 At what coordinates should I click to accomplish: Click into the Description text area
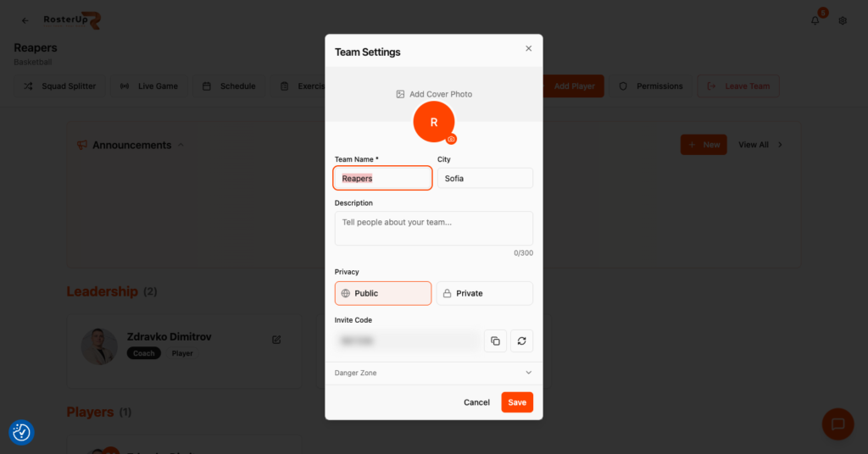[433, 229]
